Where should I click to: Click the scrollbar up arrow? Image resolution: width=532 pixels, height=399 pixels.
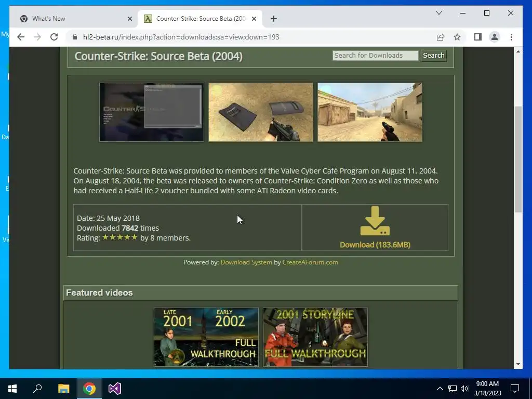coord(518,51)
